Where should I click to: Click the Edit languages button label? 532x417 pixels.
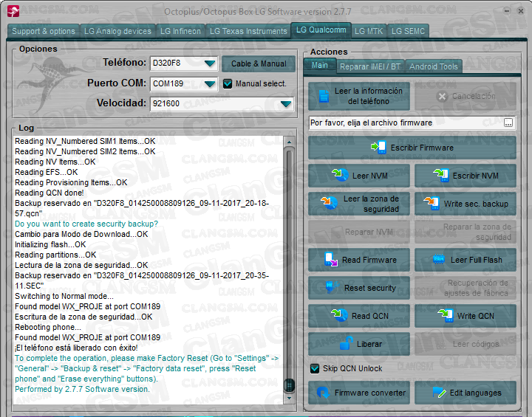[476, 393]
